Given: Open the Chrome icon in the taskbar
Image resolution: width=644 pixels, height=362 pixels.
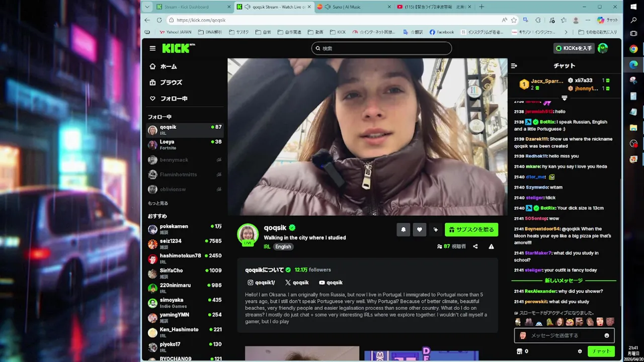Looking at the screenshot, I should pos(633,49).
